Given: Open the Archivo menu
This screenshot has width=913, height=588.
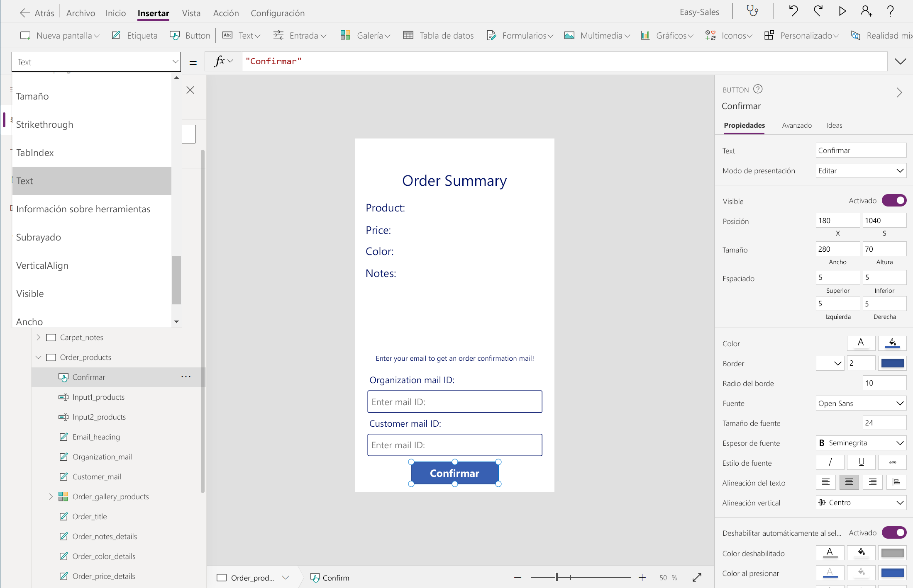Looking at the screenshot, I should (x=81, y=13).
